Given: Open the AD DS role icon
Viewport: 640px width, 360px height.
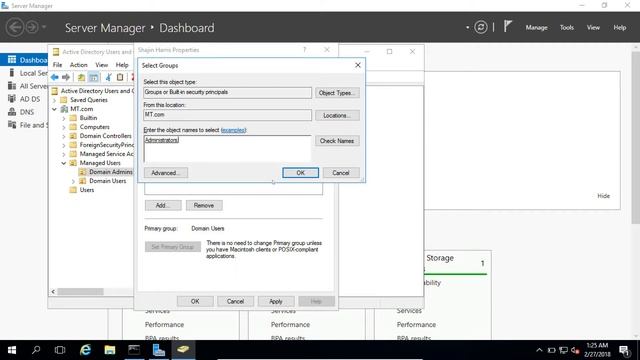Looking at the screenshot, I should [12, 99].
